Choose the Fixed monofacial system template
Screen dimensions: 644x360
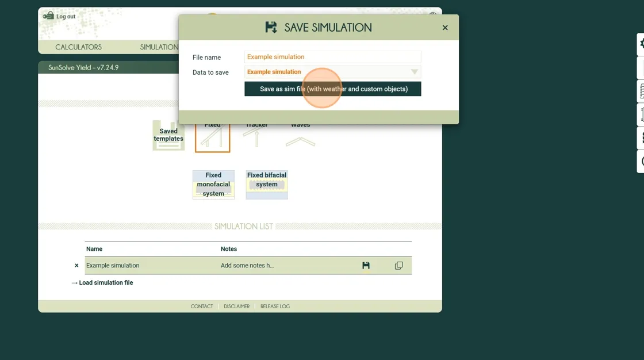click(213, 185)
